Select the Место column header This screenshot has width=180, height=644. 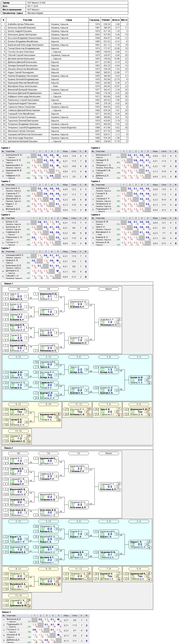tap(124, 20)
